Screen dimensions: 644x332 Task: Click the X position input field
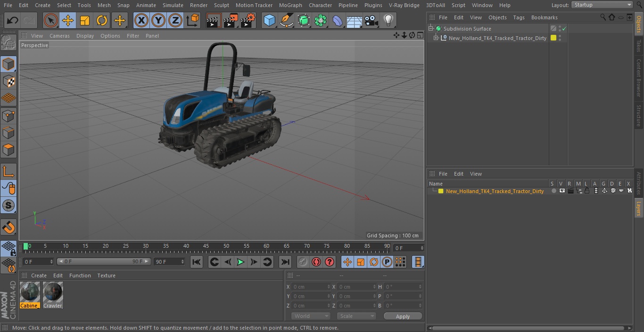point(310,287)
